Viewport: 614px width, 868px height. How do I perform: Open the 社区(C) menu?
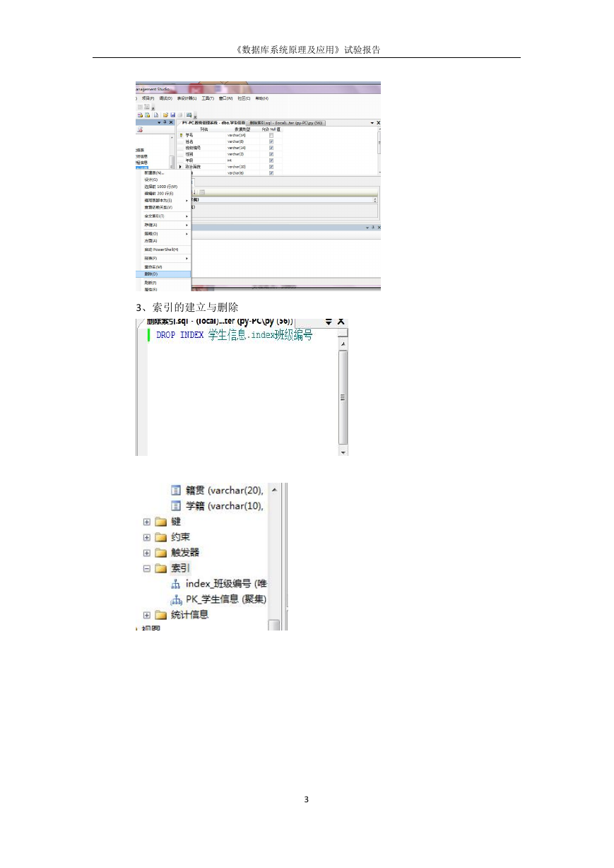coord(244,98)
